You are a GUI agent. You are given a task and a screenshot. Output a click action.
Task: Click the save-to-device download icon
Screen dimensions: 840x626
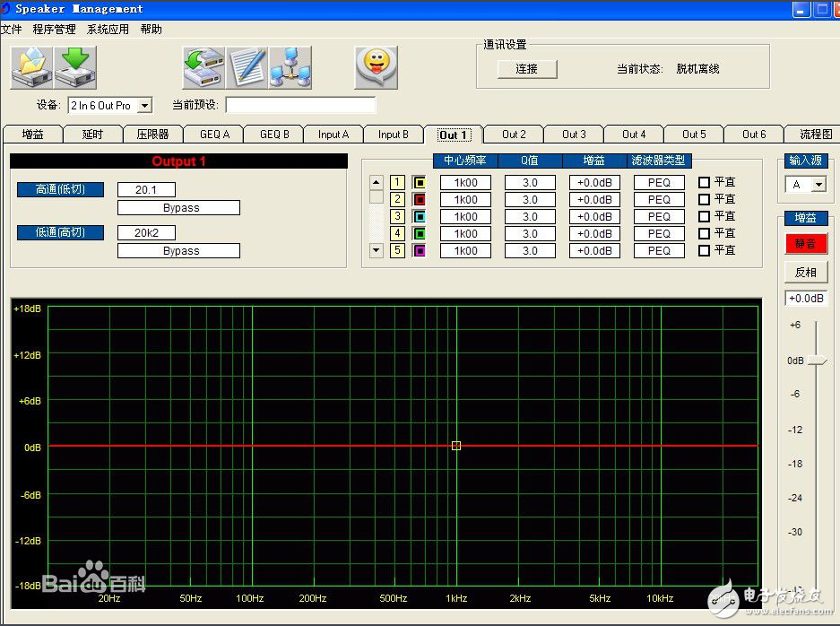tap(75, 67)
